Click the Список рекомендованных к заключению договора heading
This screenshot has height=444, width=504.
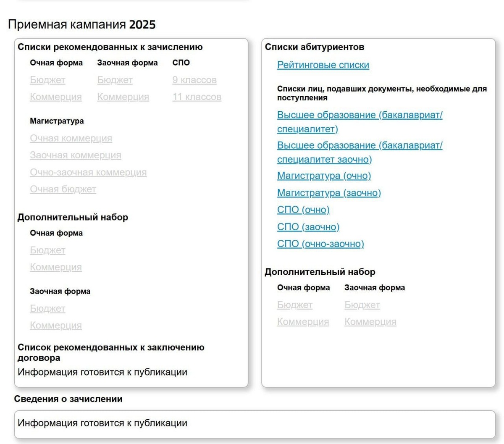(111, 352)
